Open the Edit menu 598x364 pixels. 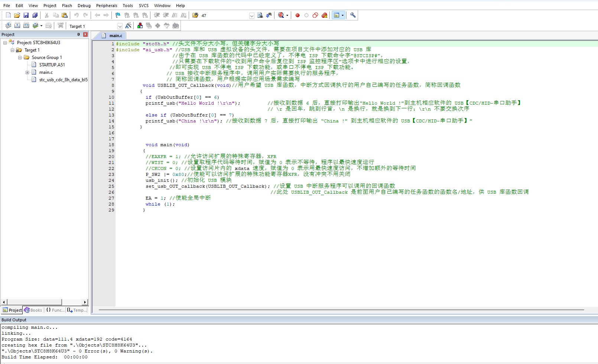[19, 6]
